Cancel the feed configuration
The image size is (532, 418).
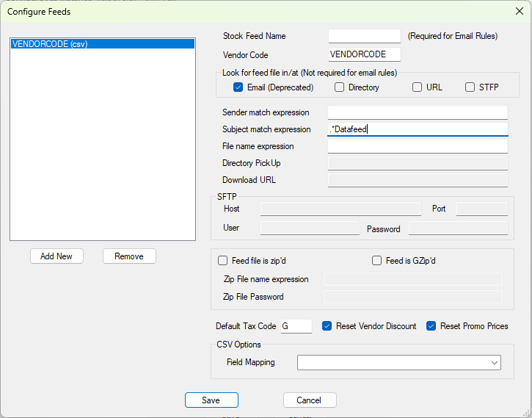309,400
